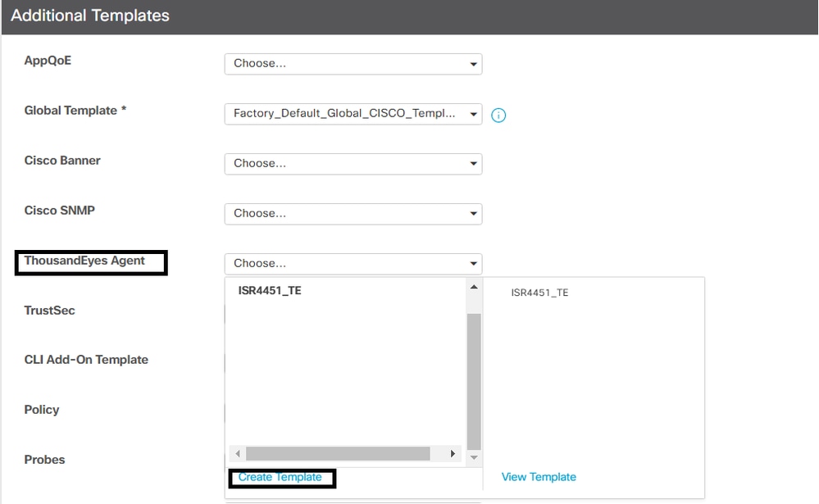The image size is (819, 504).
Task: Click the vertical scrollbar in template list
Action: (474, 382)
